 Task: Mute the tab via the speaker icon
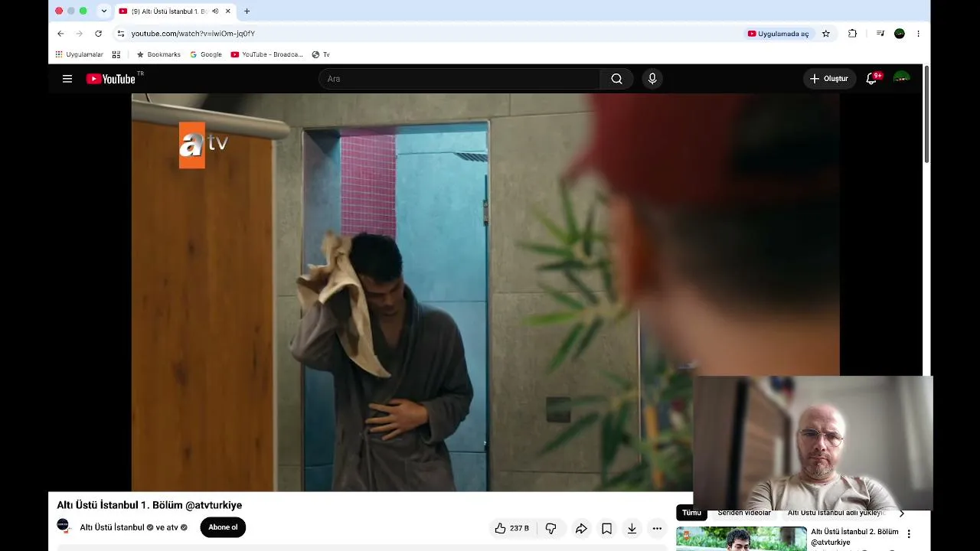tap(215, 11)
